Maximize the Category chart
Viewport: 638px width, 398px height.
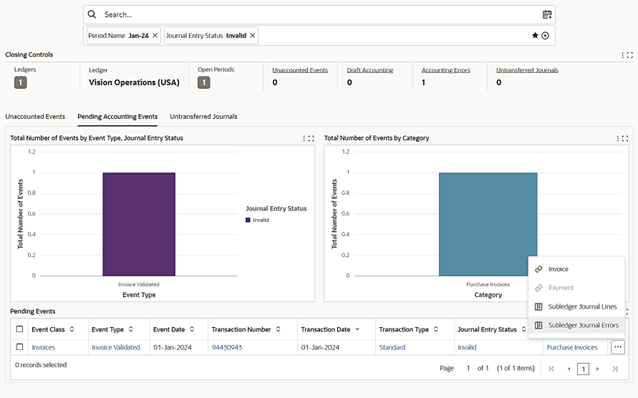tap(625, 138)
